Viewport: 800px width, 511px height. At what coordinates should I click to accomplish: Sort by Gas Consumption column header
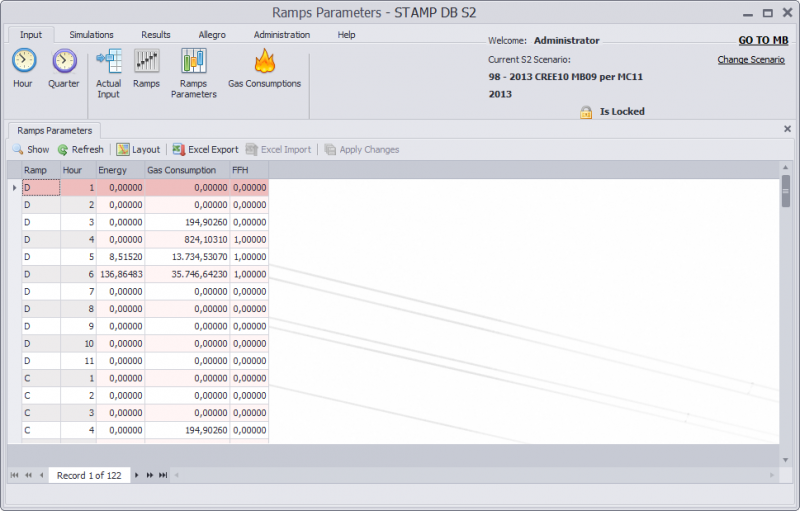(187, 170)
